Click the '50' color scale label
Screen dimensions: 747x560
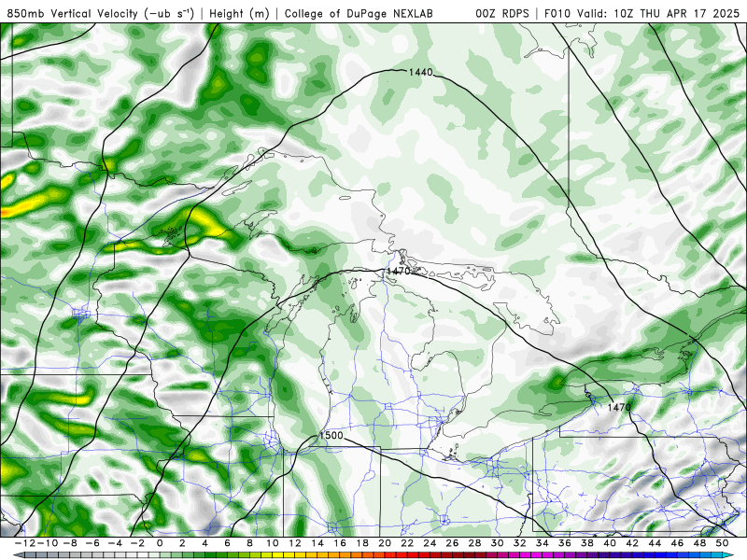point(722,543)
